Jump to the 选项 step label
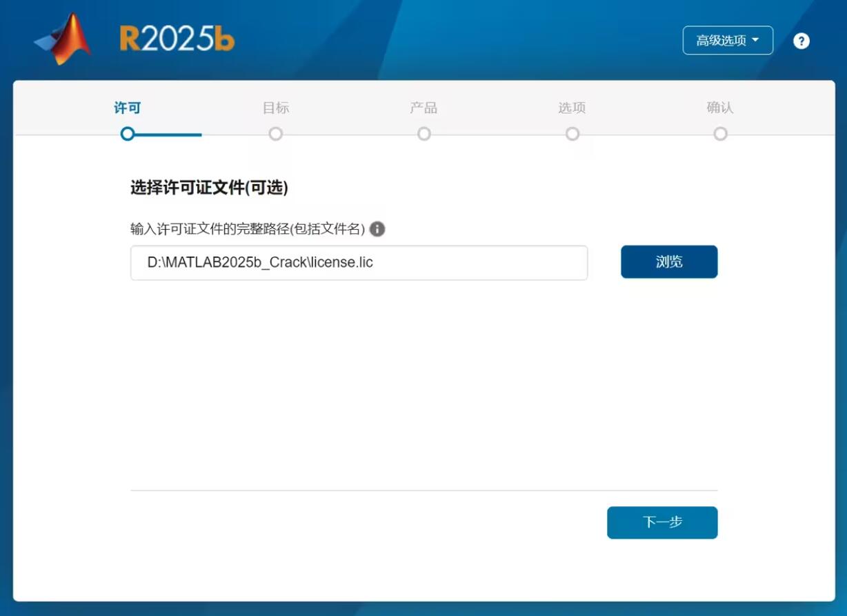The width and height of the screenshot is (847, 616). click(572, 108)
